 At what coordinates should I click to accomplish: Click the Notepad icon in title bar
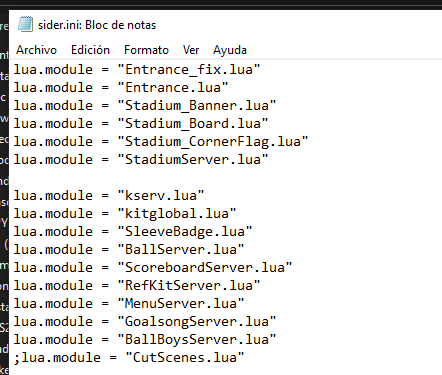(25, 24)
